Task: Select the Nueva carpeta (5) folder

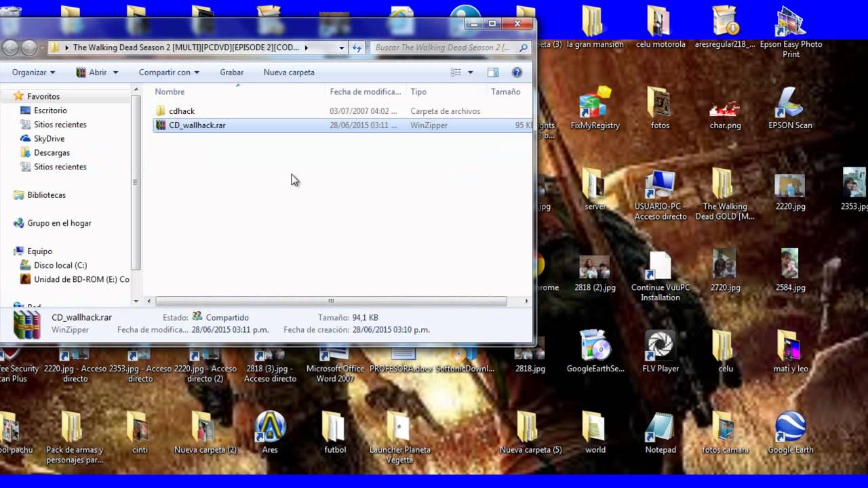Action: click(x=530, y=432)
